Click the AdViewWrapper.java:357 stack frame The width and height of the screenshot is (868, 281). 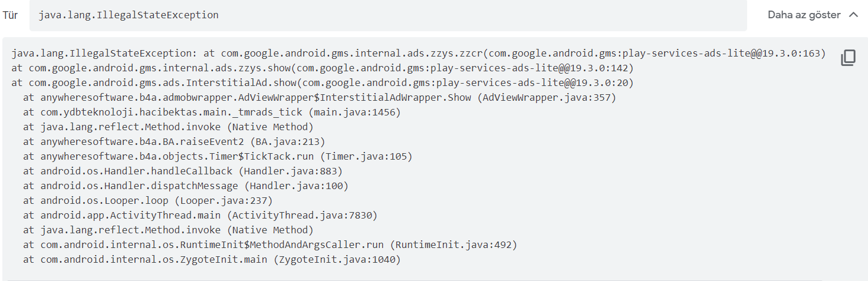click(x=320, y=97)
